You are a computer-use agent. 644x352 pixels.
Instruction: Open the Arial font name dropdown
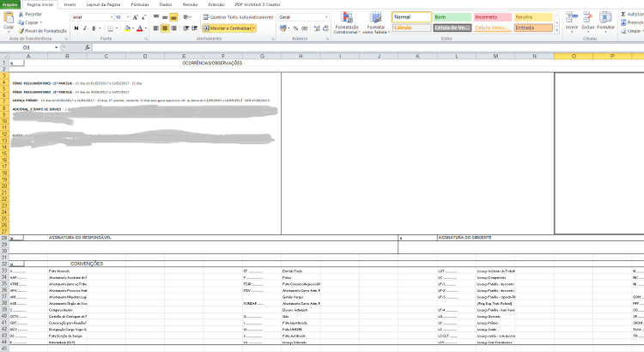pyautogui.click(x=112, y=17)
